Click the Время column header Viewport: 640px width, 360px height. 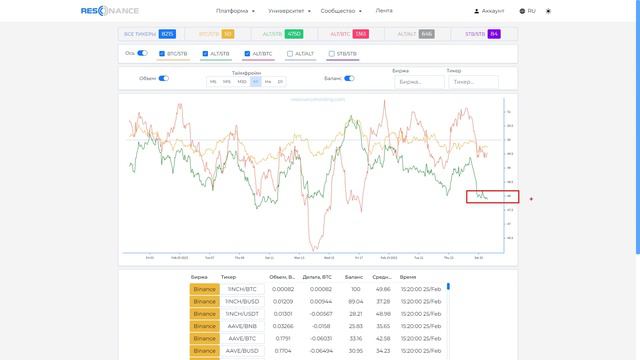[408, 277]
